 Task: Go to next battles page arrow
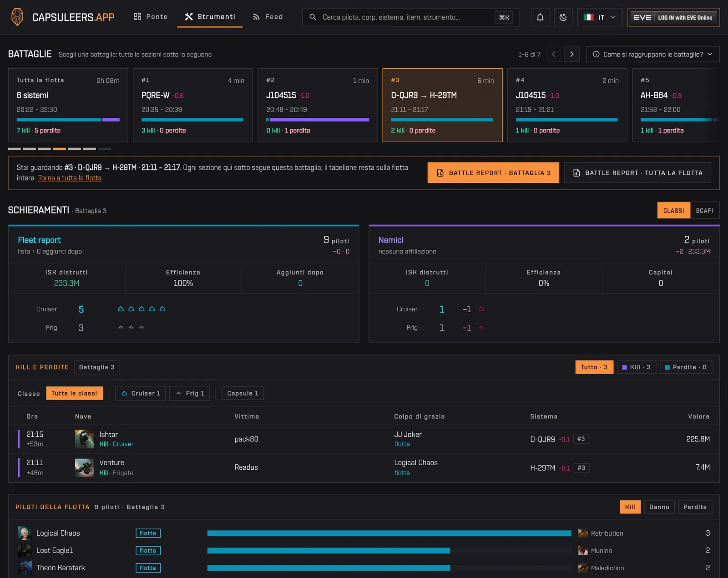coord(572,54)
